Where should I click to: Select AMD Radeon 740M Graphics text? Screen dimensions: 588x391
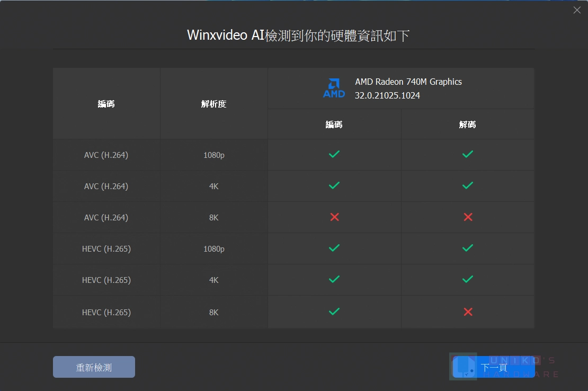(x=408, y=82)
